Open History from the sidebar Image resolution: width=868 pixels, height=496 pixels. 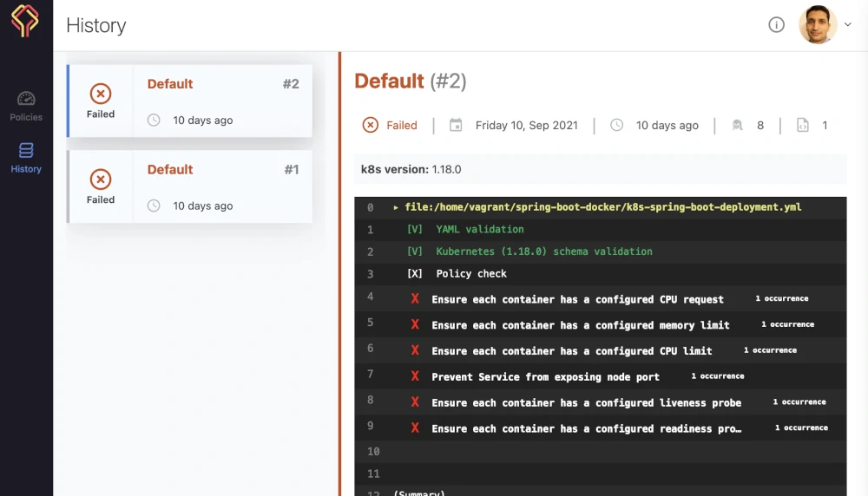[x=26, y=158]
